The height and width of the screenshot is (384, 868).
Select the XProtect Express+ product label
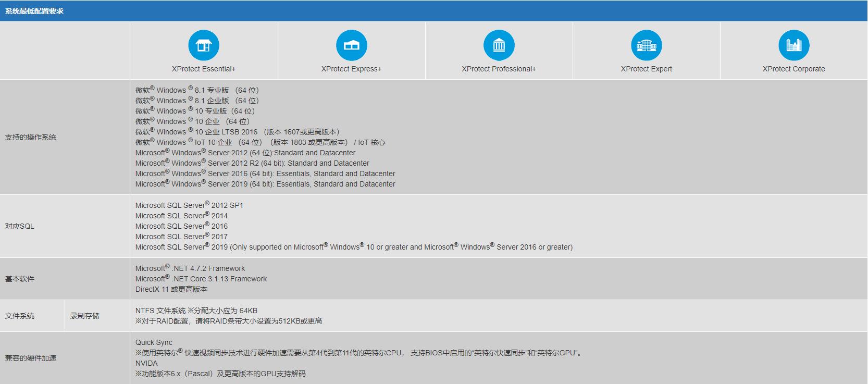tap(351, 69)
